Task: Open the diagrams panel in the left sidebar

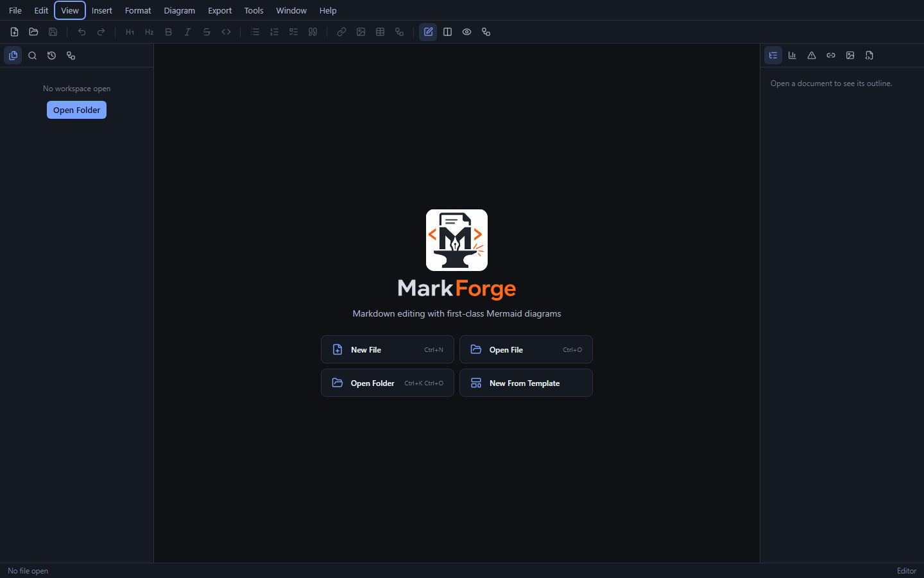Action: pyautogui.click(x=71, y=56)
